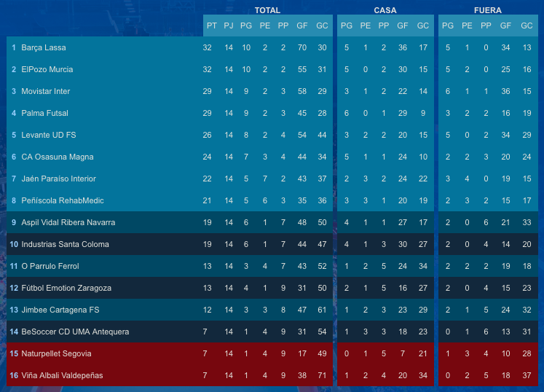Select the Levante UD FS row name
The image size is (544, 392).
(x=48, y=136)
